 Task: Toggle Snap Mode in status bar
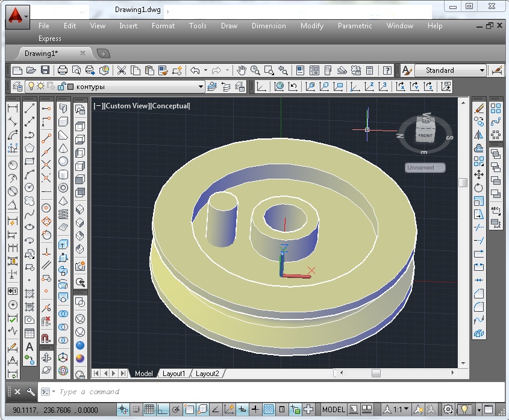click(136, 410)
